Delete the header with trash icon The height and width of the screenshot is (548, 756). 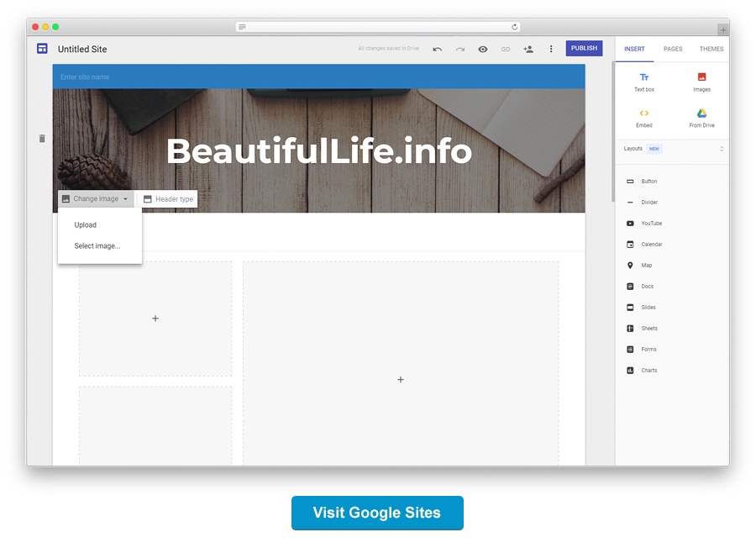(42, 139)
